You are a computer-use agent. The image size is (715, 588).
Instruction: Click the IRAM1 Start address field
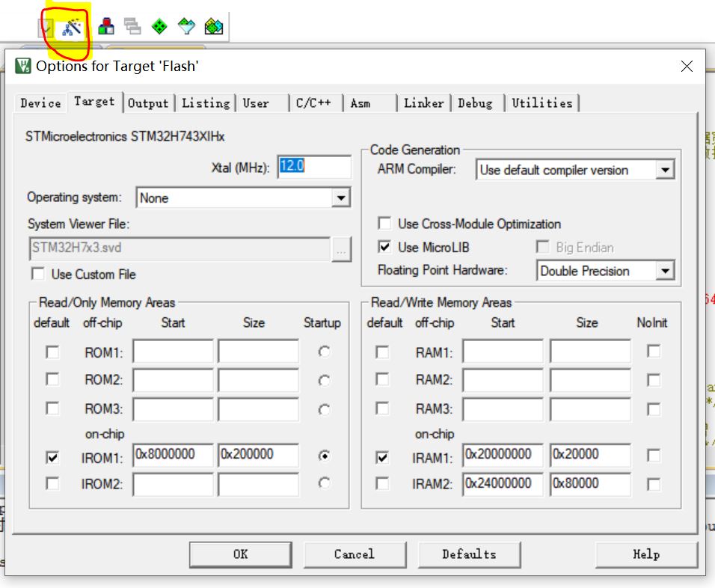click(x=503, y=455)
